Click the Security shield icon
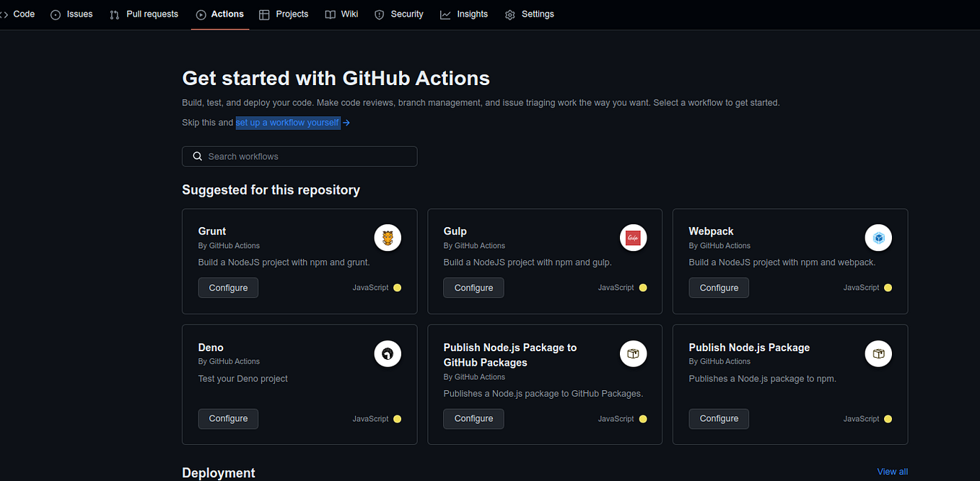Image resolution: width=980 pixels, height=481 pixels. 379,14
